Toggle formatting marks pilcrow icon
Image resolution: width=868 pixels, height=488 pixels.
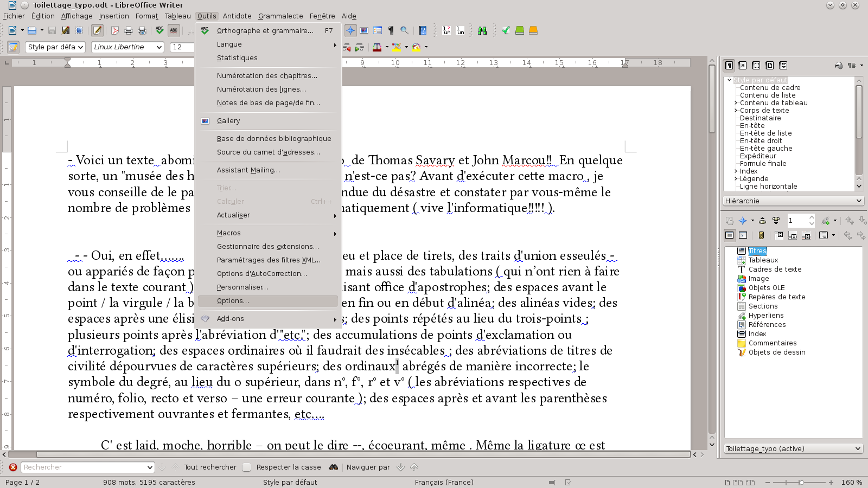[391, 30]
